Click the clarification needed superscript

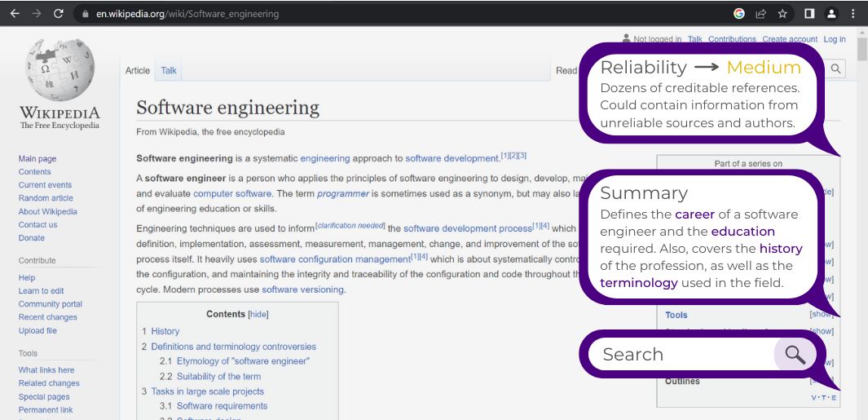coord(350,226)
